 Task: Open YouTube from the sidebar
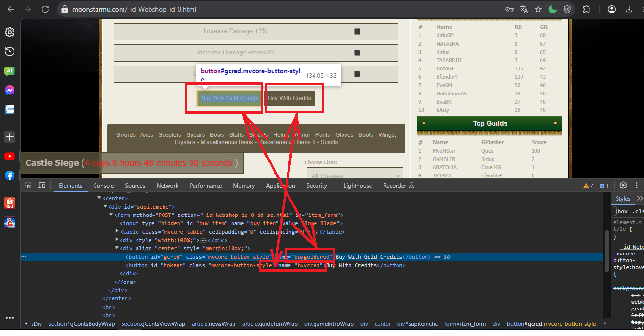[10, 156]
